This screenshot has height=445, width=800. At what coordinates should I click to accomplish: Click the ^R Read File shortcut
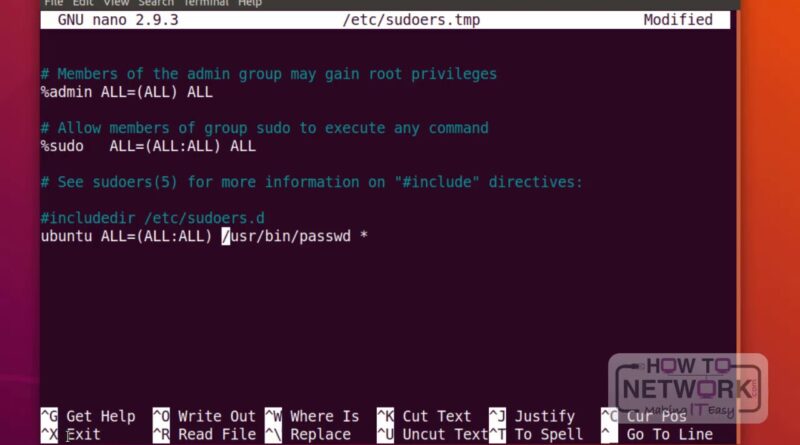204,434
